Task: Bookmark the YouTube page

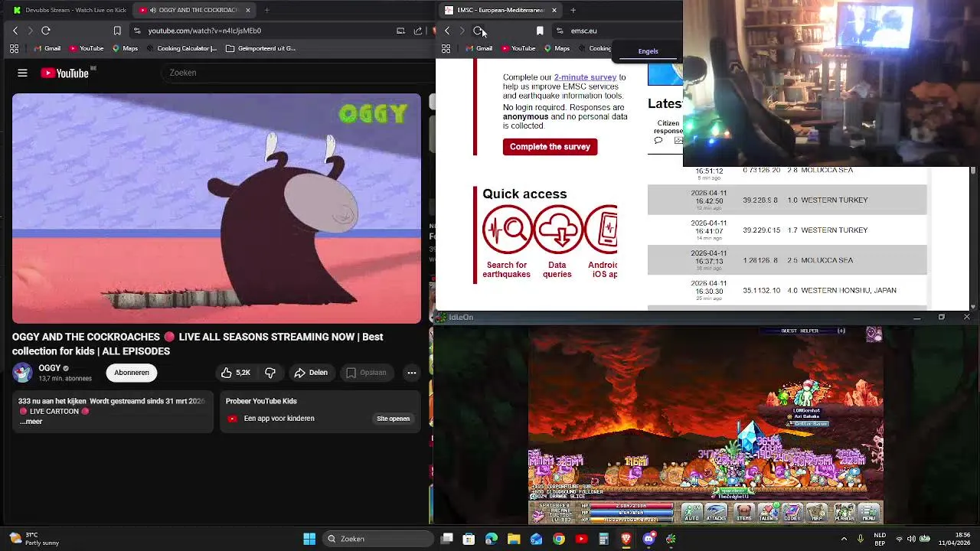Action: [x=117, y=31]
